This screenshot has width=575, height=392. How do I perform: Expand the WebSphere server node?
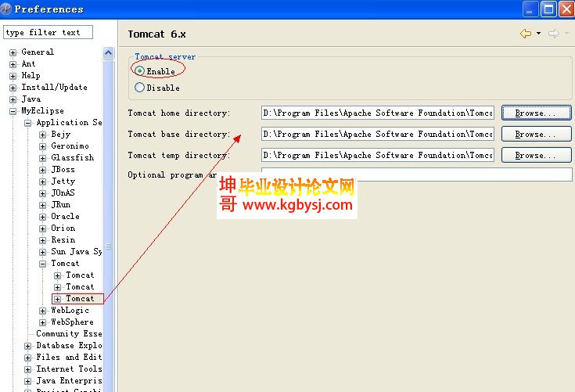(x=42, y=322)
